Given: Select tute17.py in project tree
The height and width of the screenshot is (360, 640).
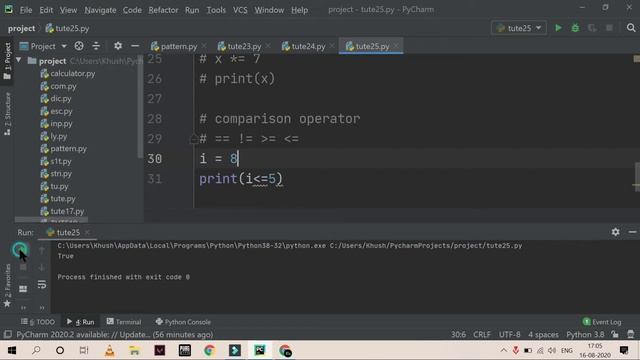Looking at the screenshot, I should pos(62,211).
